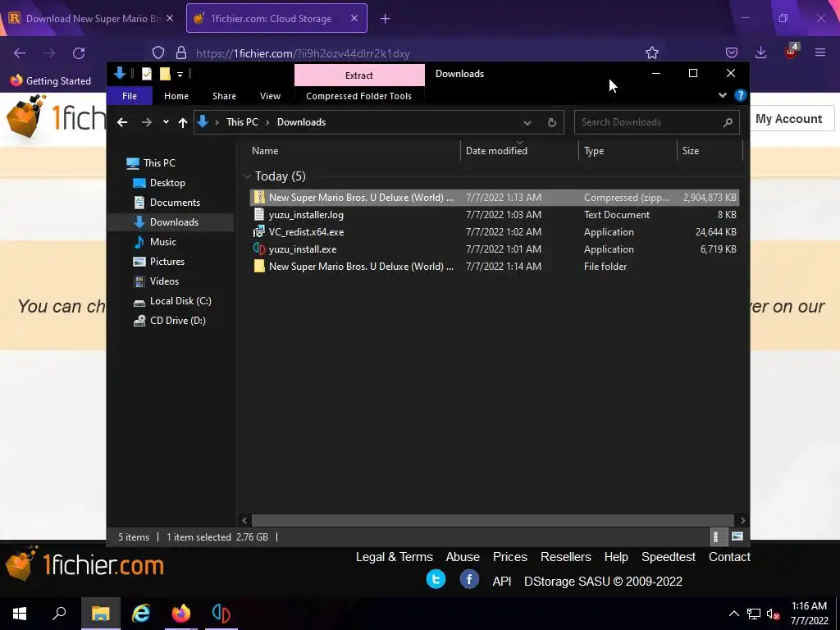Open the File menu in Explorer

[130, 96]
